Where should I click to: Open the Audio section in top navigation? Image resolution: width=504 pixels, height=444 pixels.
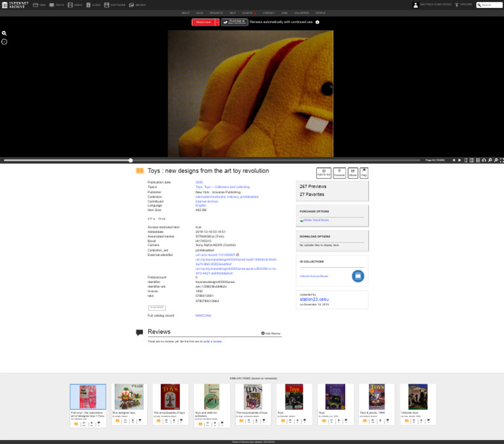click(93, 5)
